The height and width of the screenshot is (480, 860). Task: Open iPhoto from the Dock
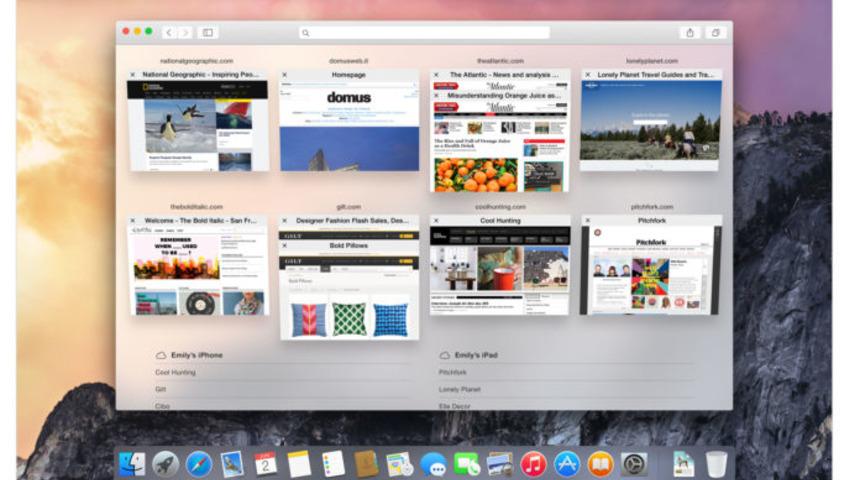click(x=500, y=464)
